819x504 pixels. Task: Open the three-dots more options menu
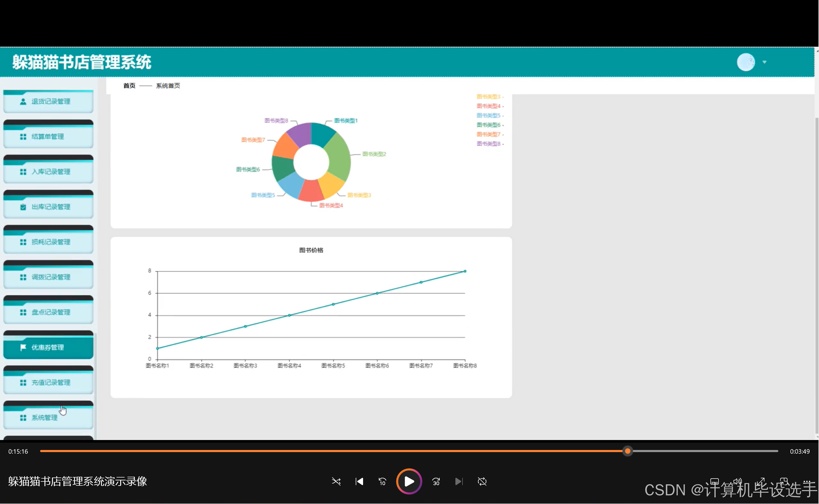coord(807,481)
